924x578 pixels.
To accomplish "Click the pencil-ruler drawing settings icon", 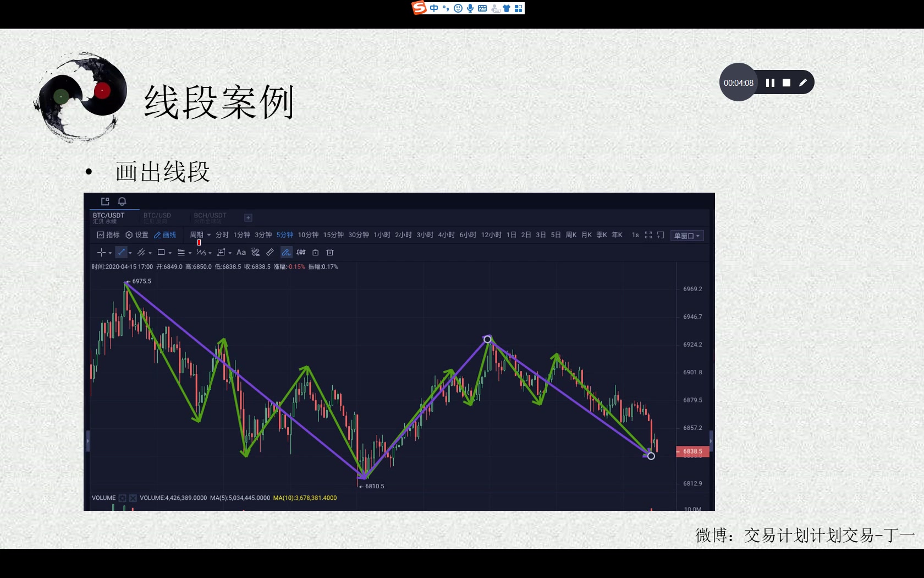I will point(256,252).
